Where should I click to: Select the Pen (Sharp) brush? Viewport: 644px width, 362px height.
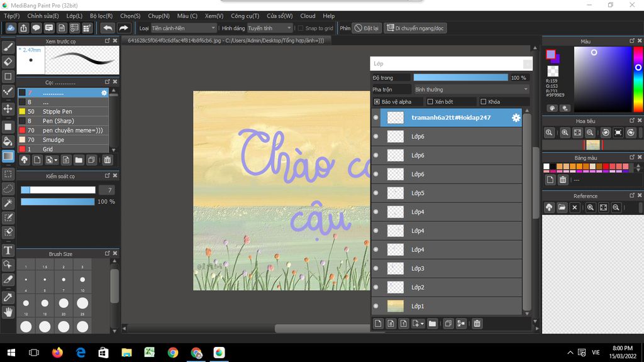click(63, 121)
